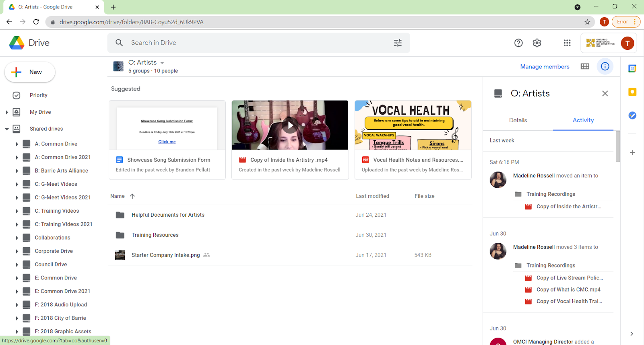Select Starter Company Intake.png file row
This screenshot has height=345, width=644.
pos(290,255)
